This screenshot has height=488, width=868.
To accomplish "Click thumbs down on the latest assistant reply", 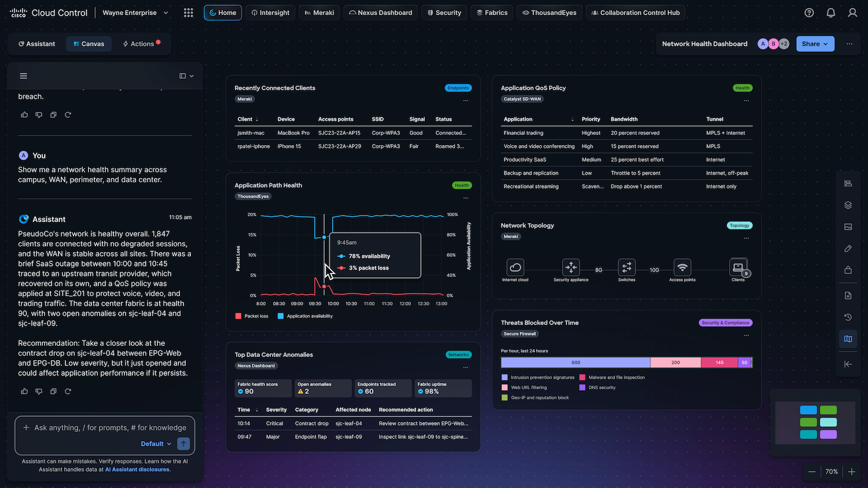I will 39,391.
